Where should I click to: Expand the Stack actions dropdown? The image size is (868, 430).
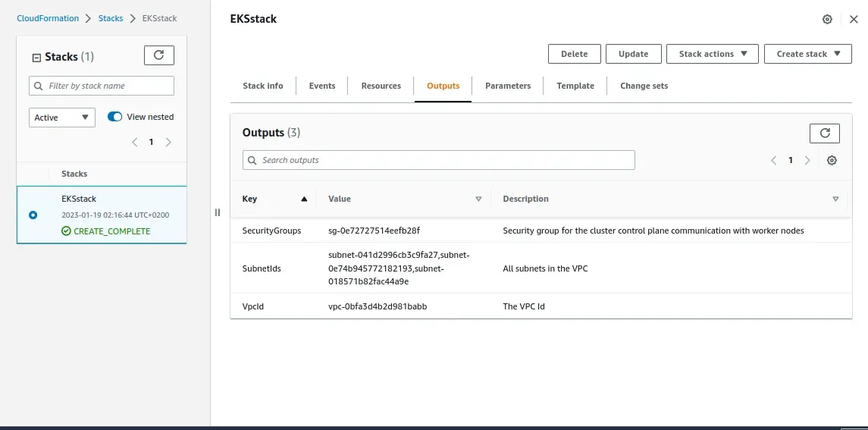[713, 54]
